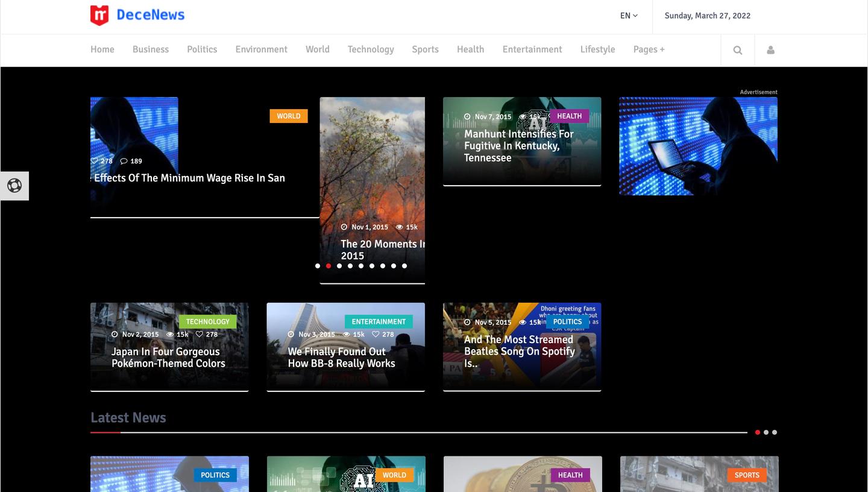Select the middle dot in Latest News pagination
The image size is (868, 492).
766,432
